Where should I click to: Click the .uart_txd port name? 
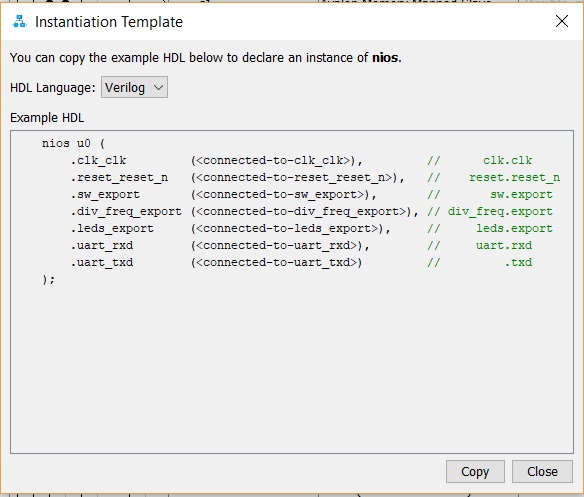tap(102, 263)
